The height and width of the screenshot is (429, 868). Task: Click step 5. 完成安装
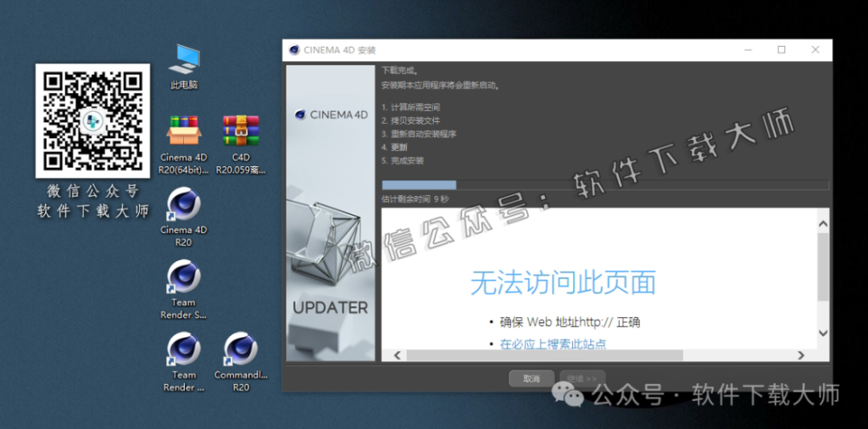coord(403,160)
